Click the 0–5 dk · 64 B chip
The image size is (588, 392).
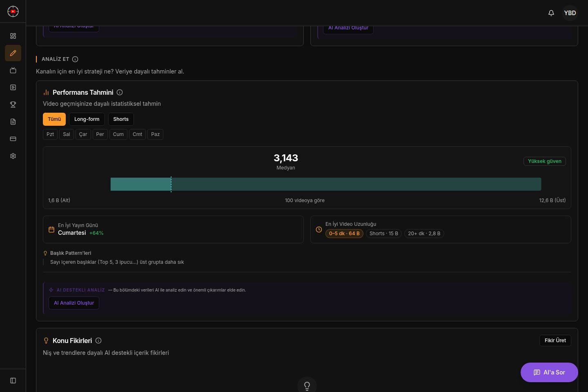click(x=344, y=234)
